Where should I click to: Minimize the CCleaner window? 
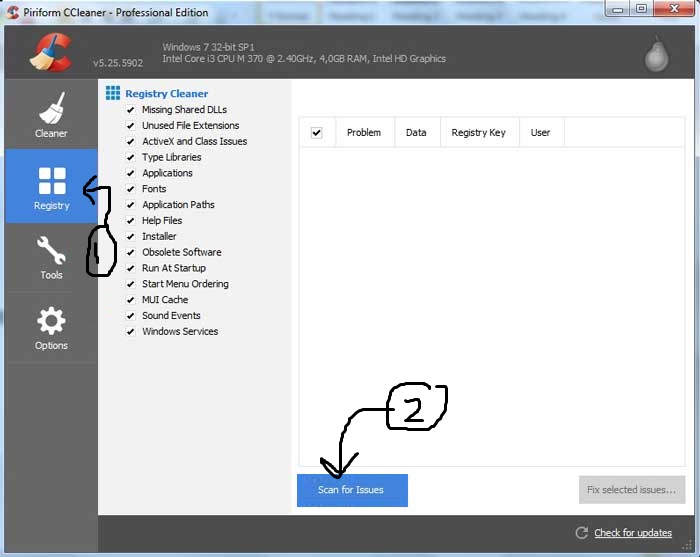point(617,9)
